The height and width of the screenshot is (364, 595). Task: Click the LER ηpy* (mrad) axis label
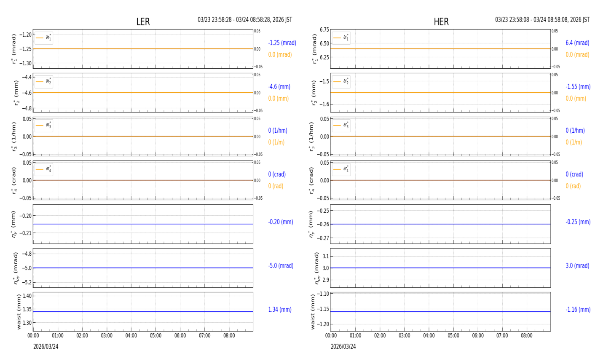pyautogui.click(x=16, y=268)
